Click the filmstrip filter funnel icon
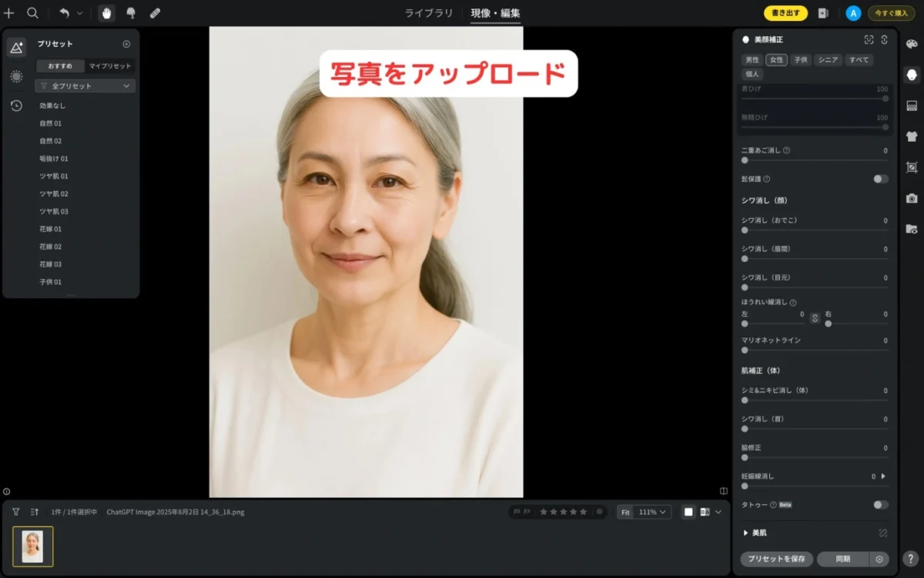The height and width of the screenshot is (578, 924). [15, 512]
